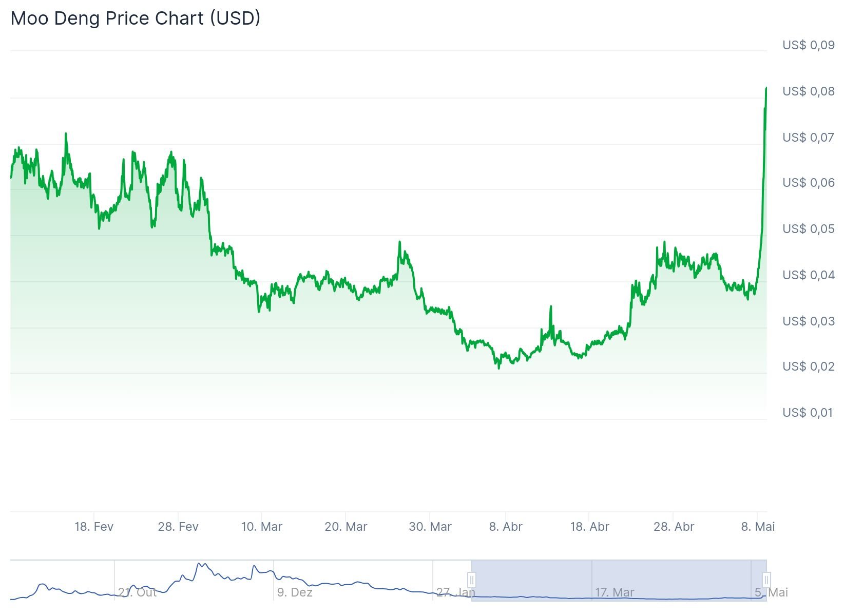Viewport: 844px width, 616px height.
Task: Click the 17. Mar label in navigator
Action: coord(615,592)
